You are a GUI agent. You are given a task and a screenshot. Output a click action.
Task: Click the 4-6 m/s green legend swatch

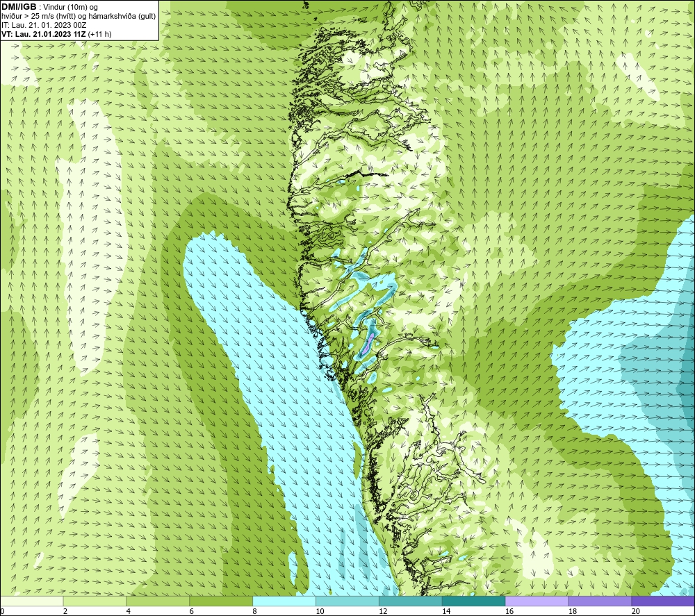pyautogui.click(x=158, y=601)
